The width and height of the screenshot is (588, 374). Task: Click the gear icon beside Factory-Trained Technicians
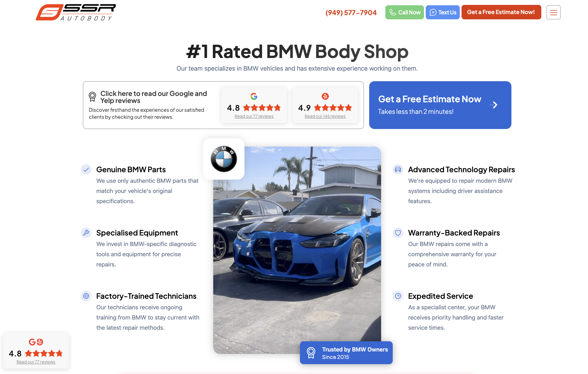click(x=86, y=296)
